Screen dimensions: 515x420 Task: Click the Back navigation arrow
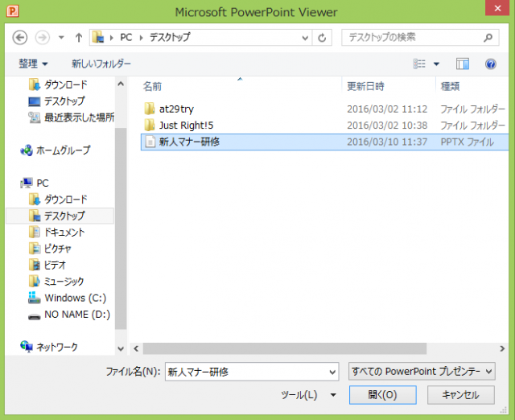[20, 38]
